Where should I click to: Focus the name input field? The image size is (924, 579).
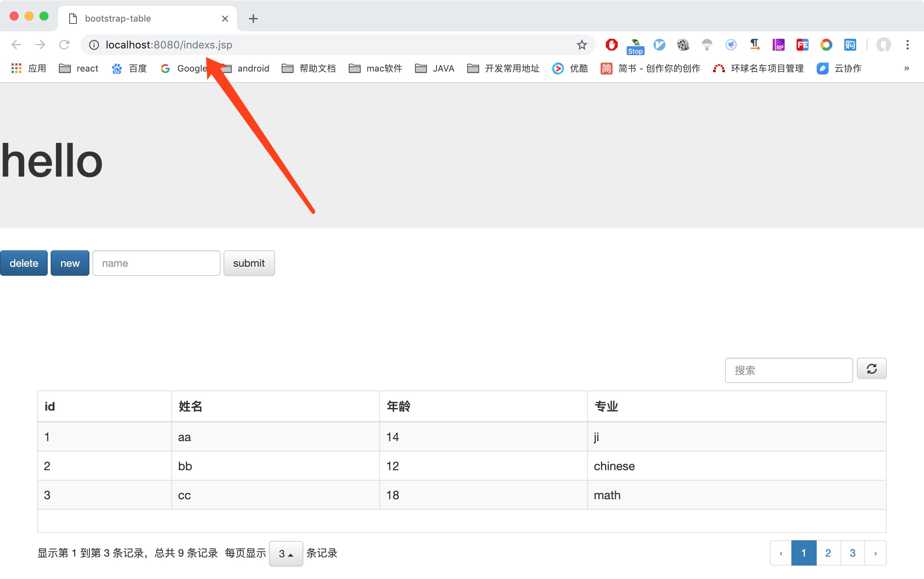click(156, 263)
